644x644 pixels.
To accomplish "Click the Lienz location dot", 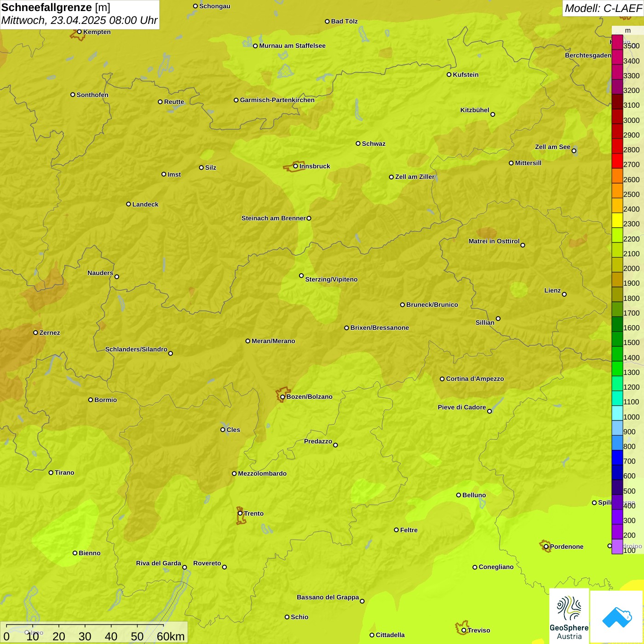I will point(564,294).
